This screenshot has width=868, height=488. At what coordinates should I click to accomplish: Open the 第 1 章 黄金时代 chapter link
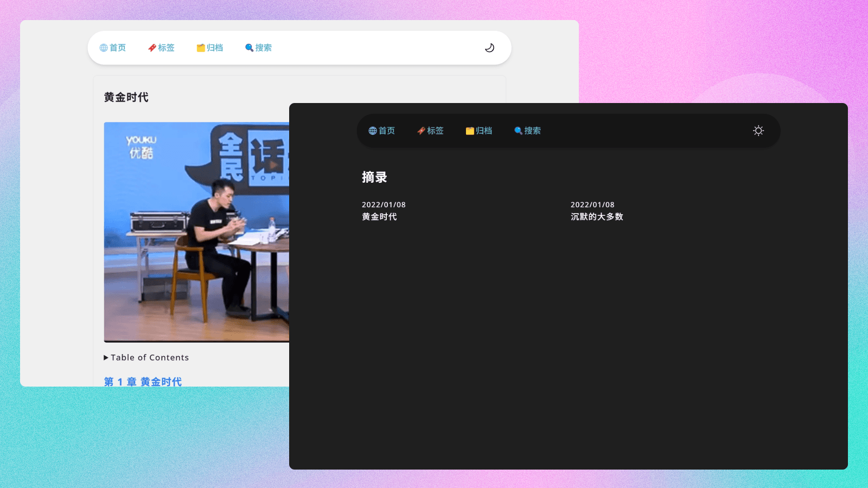click(143, 382)
